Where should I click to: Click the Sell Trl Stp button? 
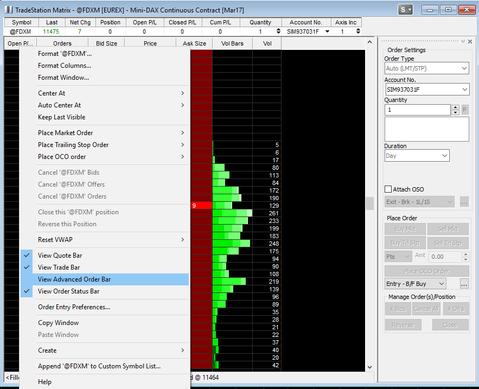point(448,243)
